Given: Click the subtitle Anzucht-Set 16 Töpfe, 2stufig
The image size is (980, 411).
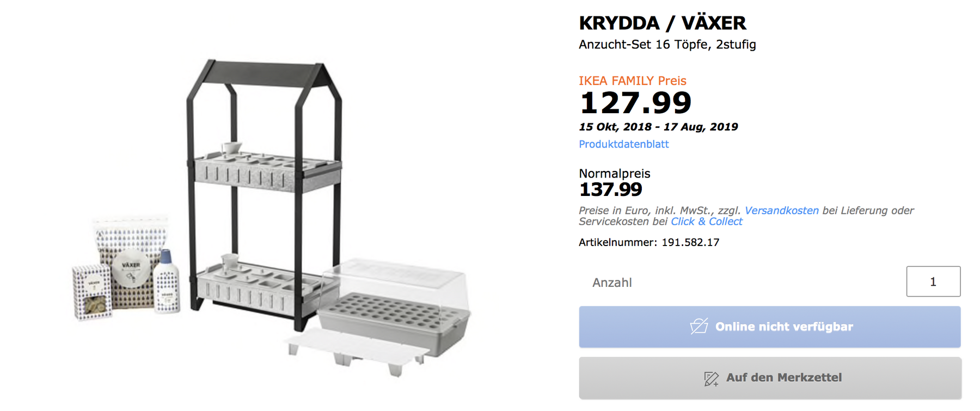Looking at the screenshot, I should click(x=667, y=45).
